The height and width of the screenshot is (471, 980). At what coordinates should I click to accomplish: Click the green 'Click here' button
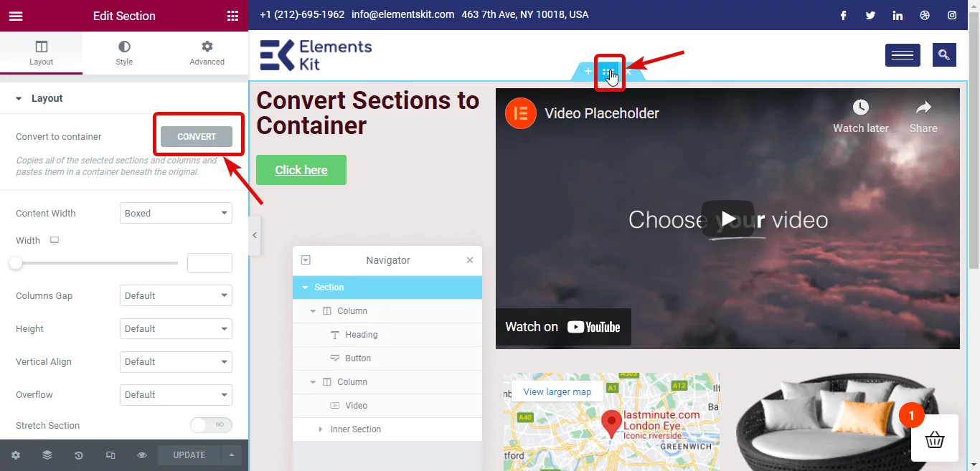point(301,170)
